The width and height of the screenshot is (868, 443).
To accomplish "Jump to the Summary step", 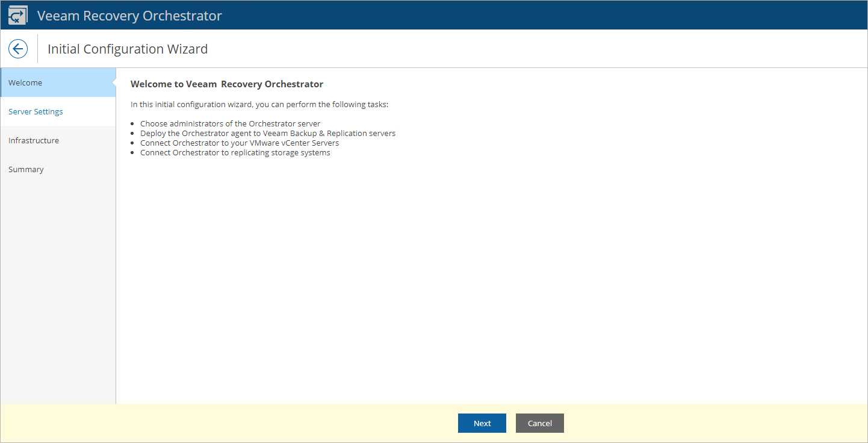I will [26, 169].
